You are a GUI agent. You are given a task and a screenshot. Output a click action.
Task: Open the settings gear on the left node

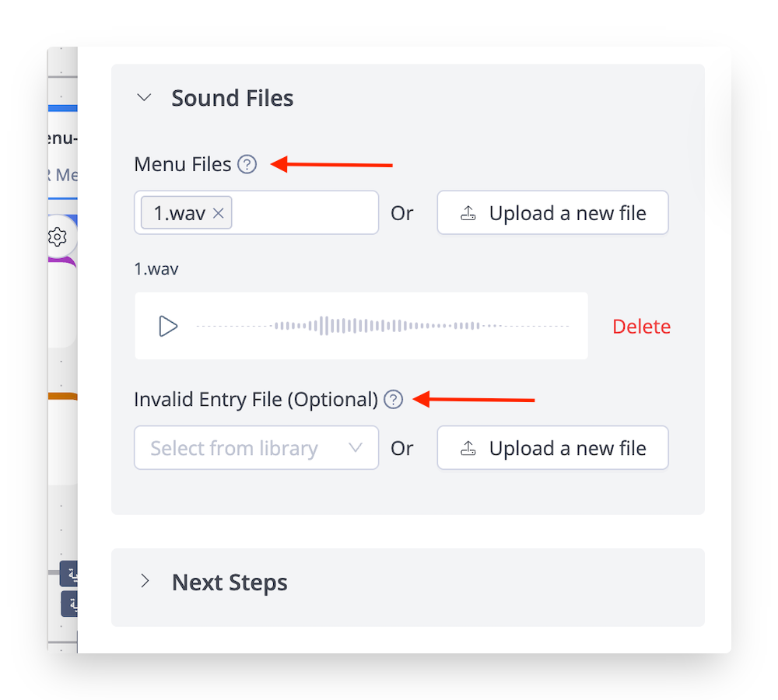(x=58, y=236)
